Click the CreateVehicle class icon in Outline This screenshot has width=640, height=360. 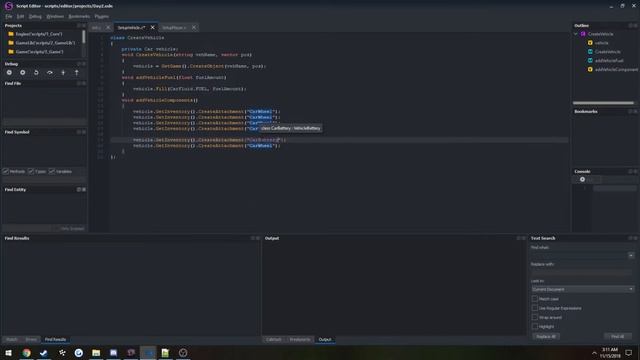pyautogui.click(x=583, y=34)
